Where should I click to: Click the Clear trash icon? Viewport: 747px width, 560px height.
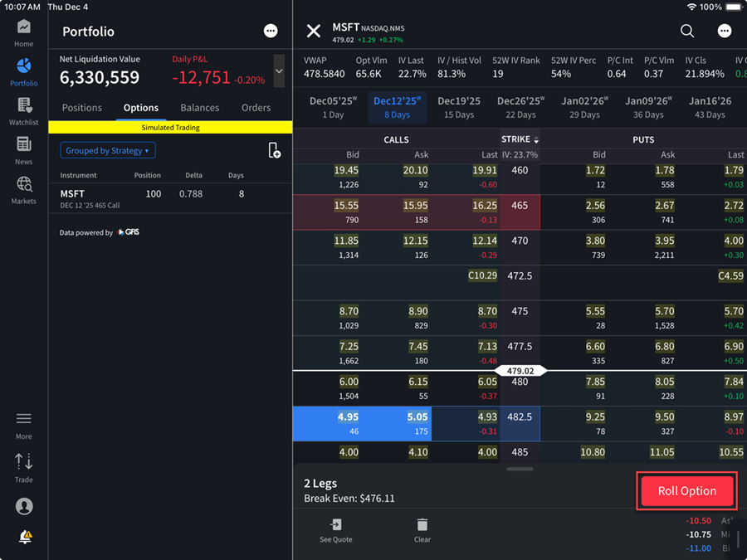click(x=422, y=525)
